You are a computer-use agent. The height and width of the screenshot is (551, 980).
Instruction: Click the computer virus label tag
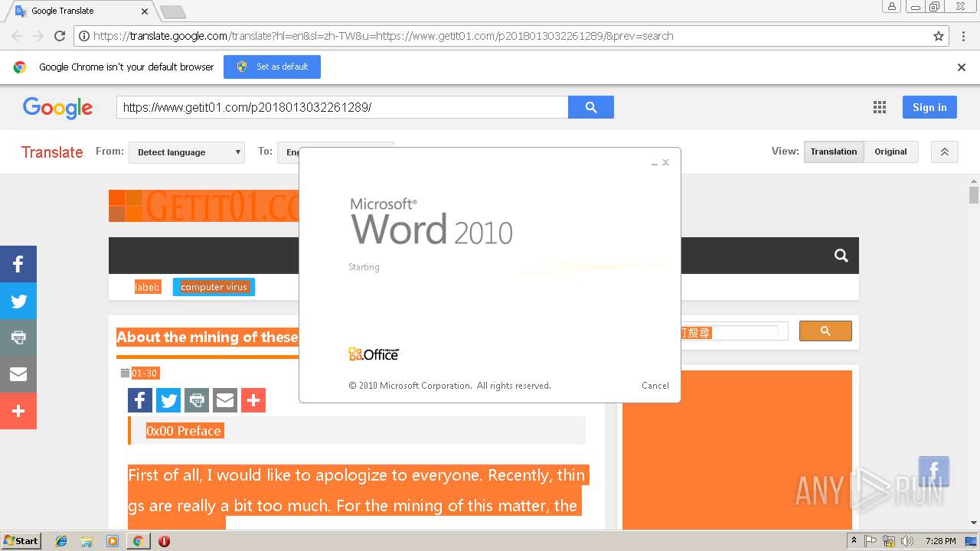click(214, 287)
